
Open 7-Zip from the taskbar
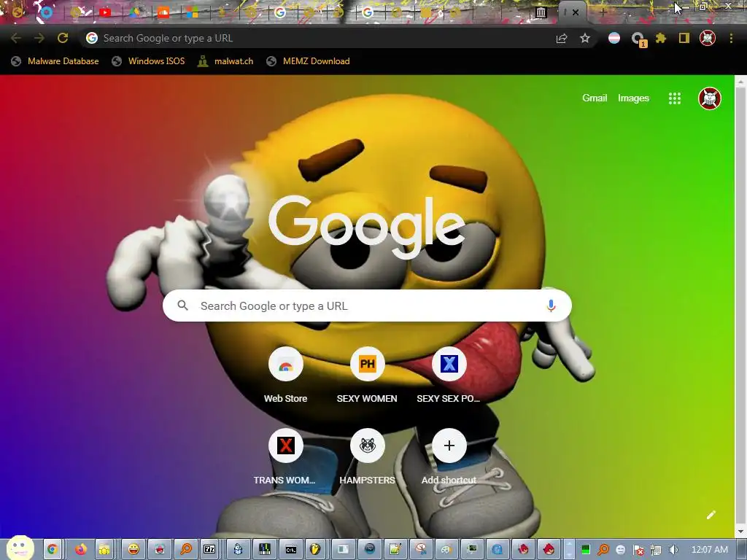pos(209,550)
